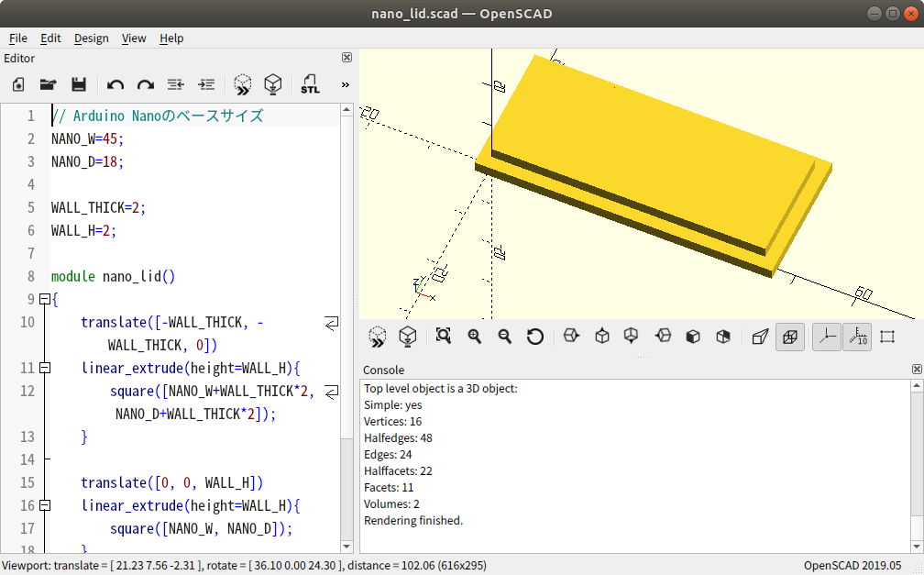The image size is (924, 575).
Task: Open the Design menu
Action: click(91, 39)
